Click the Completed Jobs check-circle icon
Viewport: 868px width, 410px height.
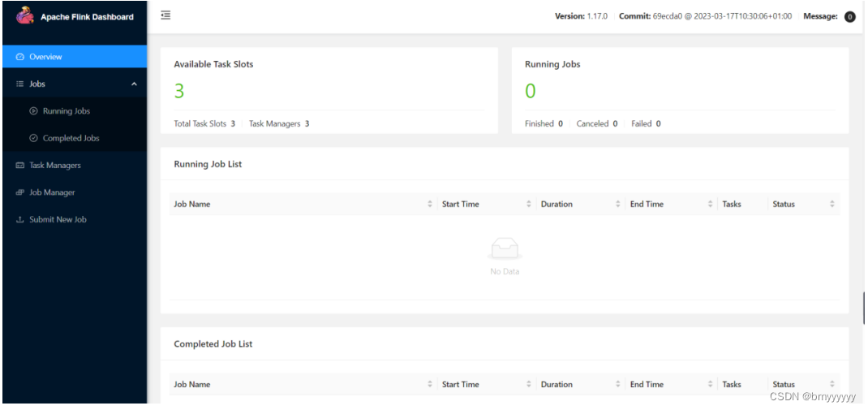pos(33,138)
